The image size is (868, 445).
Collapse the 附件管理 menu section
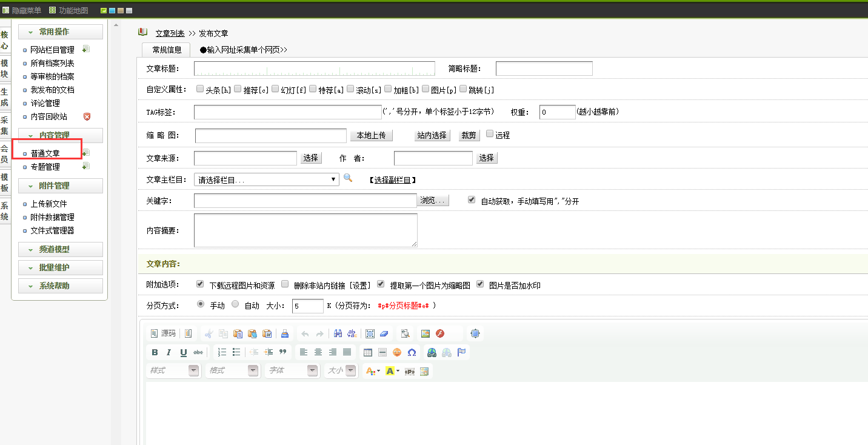61,186
